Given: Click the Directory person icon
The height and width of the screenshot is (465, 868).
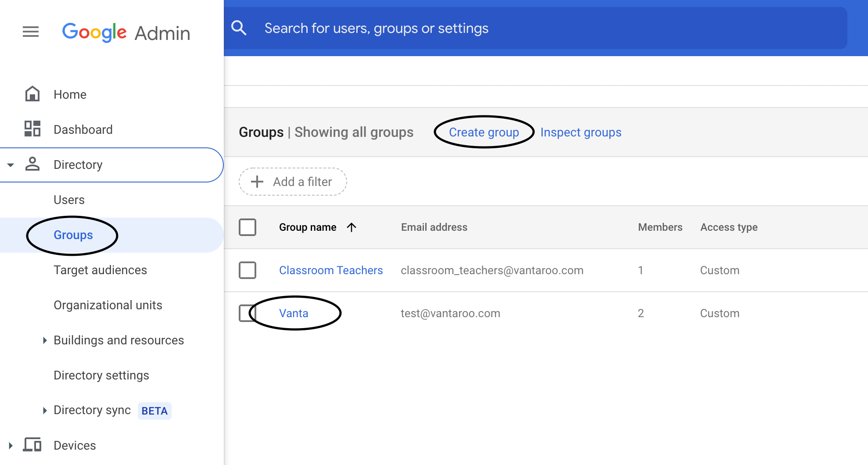Looking at the screenshot, I should (32, 164).
